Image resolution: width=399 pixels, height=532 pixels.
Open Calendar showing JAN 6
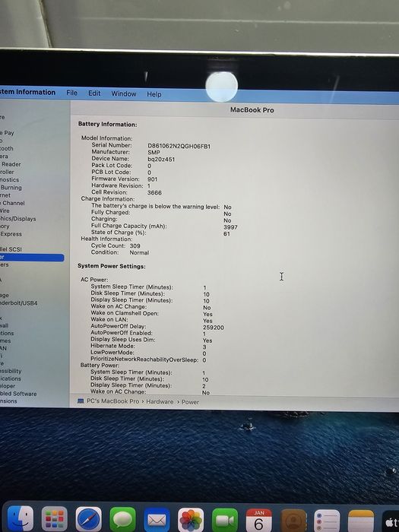tap(259, 520)
